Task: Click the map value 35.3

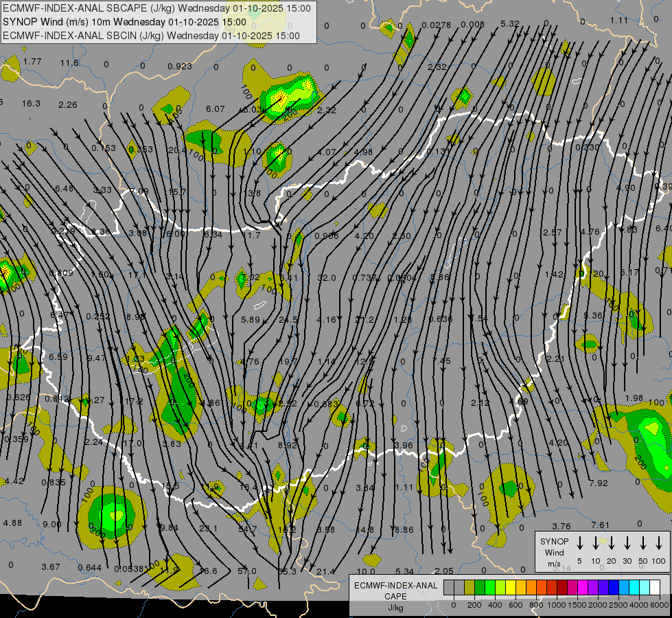Action: pos(287,572)
